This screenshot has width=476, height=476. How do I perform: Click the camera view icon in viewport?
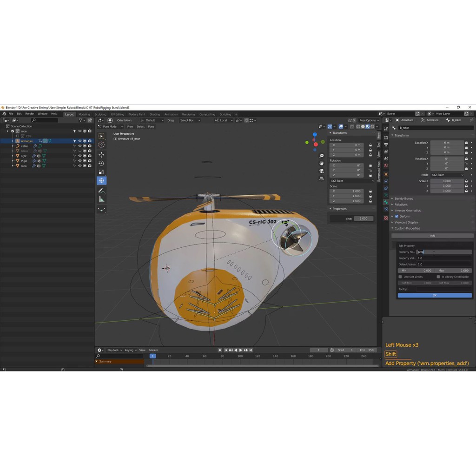pos(321,171)
